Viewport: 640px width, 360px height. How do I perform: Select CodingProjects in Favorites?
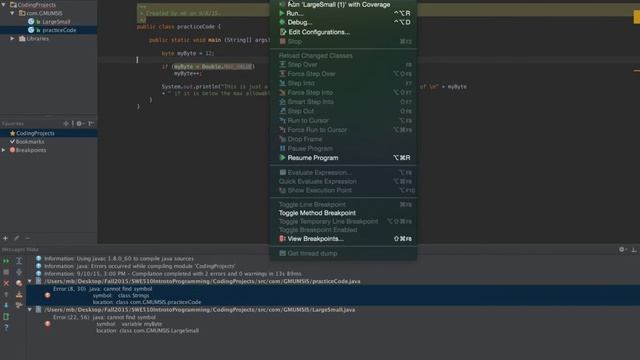click(35, 133)
